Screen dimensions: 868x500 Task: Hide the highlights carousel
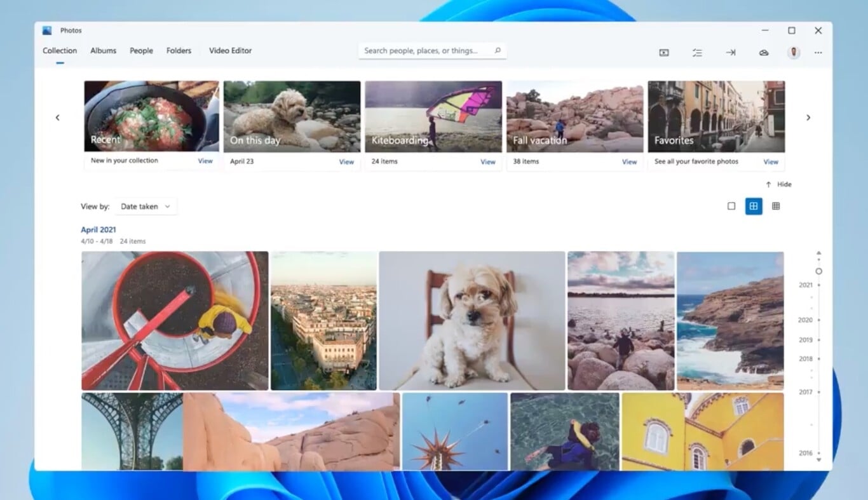pos(779,184)
